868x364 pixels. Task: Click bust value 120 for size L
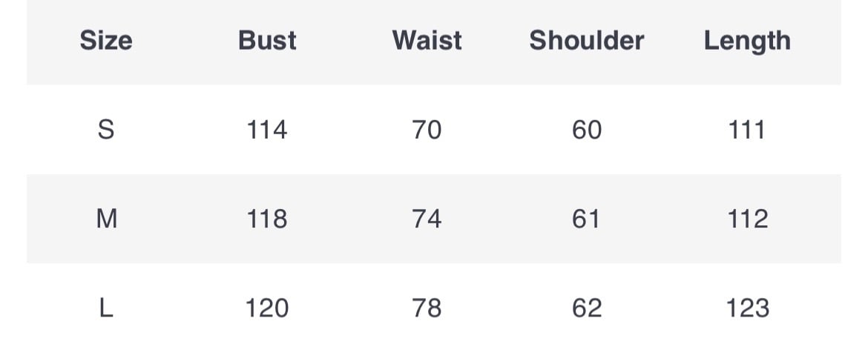(x=267, y=308)
